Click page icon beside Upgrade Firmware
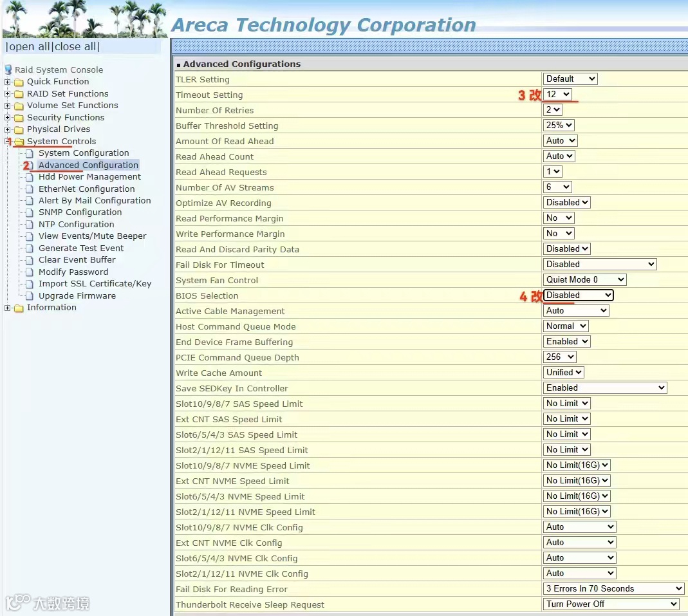688x616 pixels. (x=30, y=296)
